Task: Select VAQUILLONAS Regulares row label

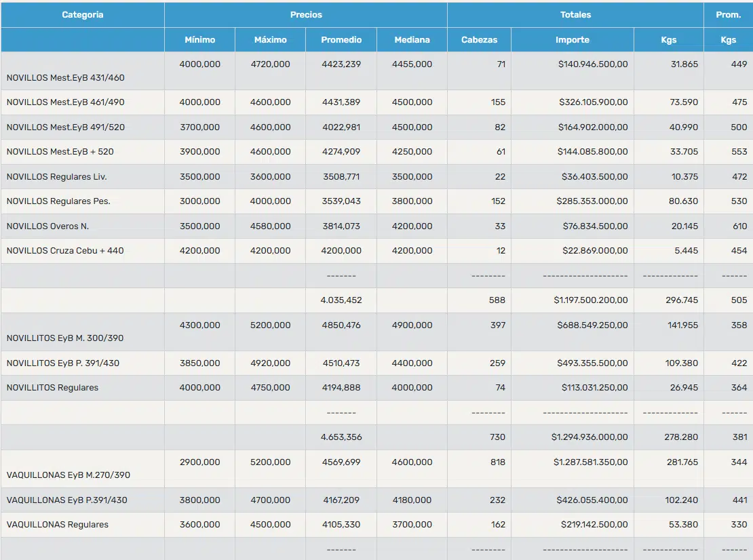Action: tap(58, 525)
